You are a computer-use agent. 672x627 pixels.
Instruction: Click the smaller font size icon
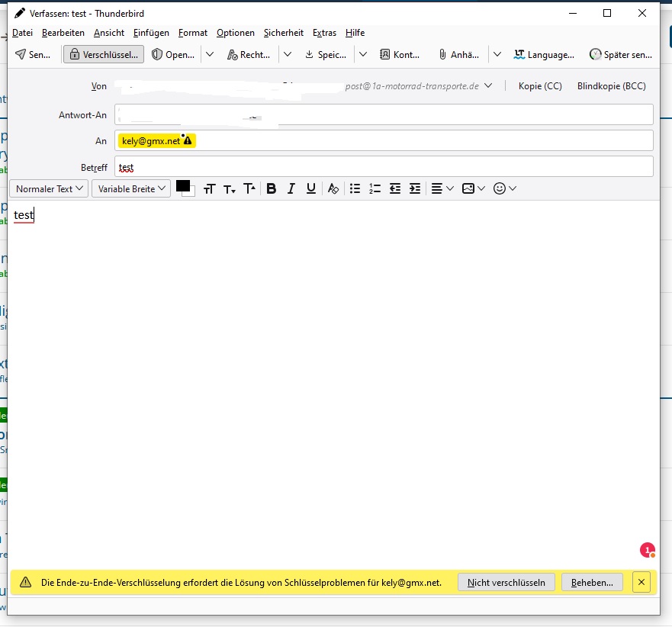tap(230, 188)
